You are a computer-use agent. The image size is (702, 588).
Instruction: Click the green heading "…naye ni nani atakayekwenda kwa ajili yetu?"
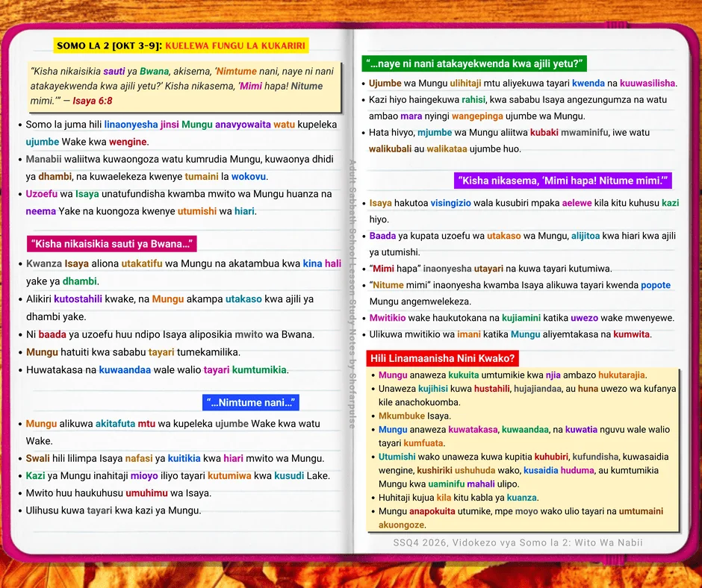coord(474,63)
